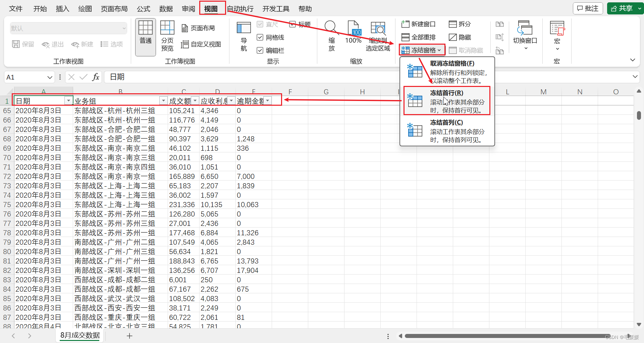This screenshot has width=644, height=343.
Task: Click Exit (退出) sheet view
Action: tap(53, 44)
